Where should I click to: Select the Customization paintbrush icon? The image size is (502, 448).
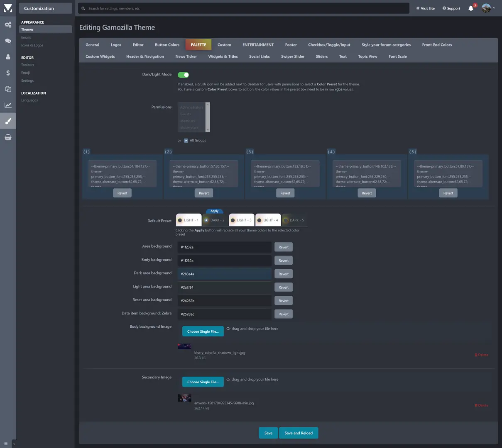coord(8,121)
